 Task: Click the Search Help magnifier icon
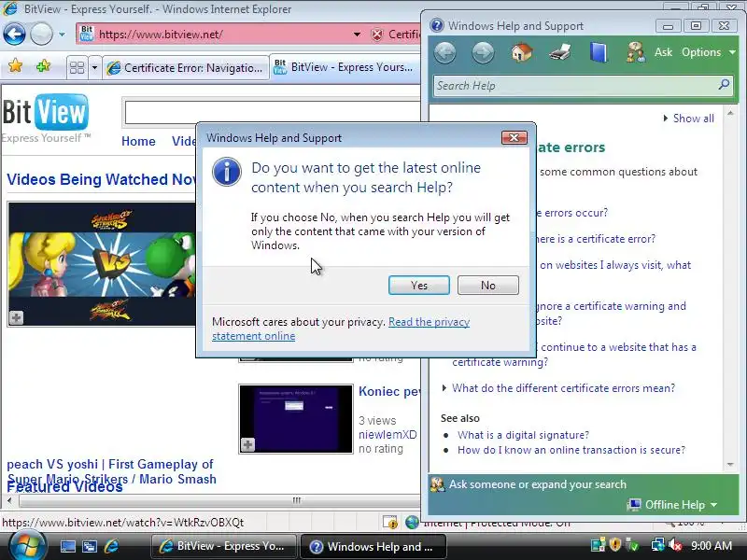(724, 85)
